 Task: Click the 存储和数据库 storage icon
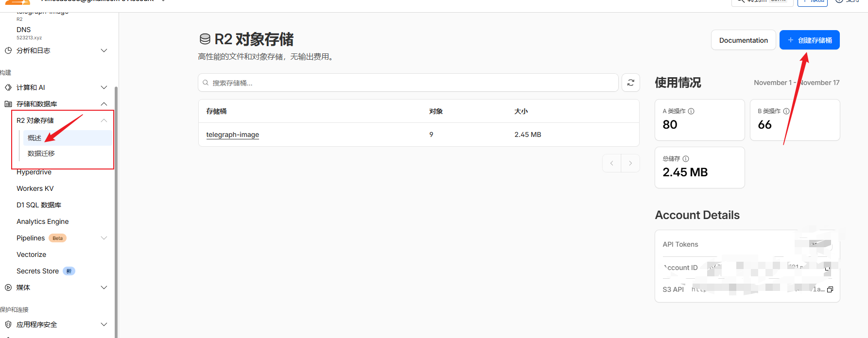(8, 104)
